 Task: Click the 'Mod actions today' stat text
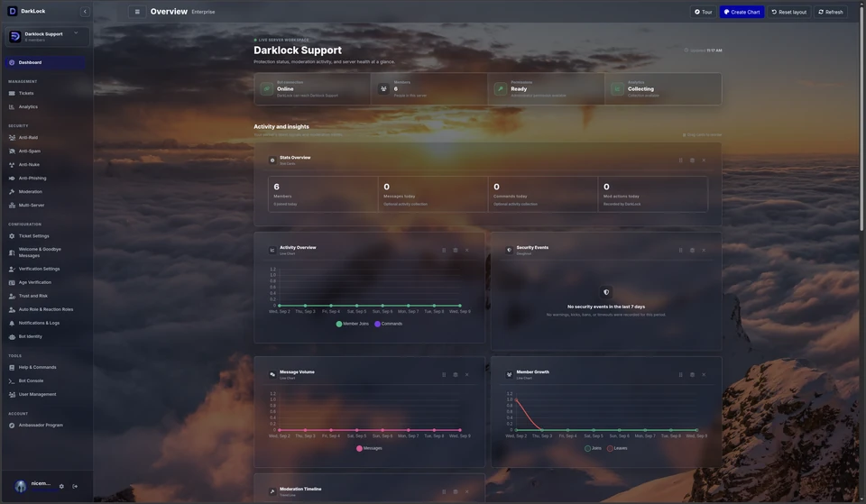click(622, 197)
